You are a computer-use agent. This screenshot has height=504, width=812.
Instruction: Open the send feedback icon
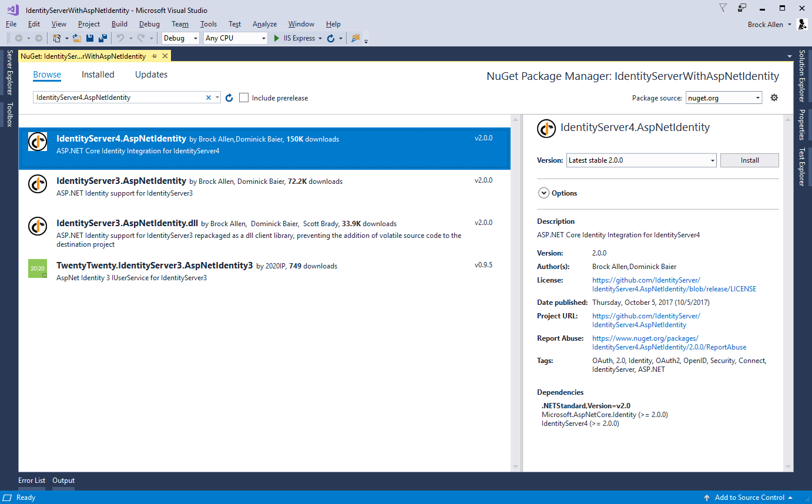coord(742,8)
